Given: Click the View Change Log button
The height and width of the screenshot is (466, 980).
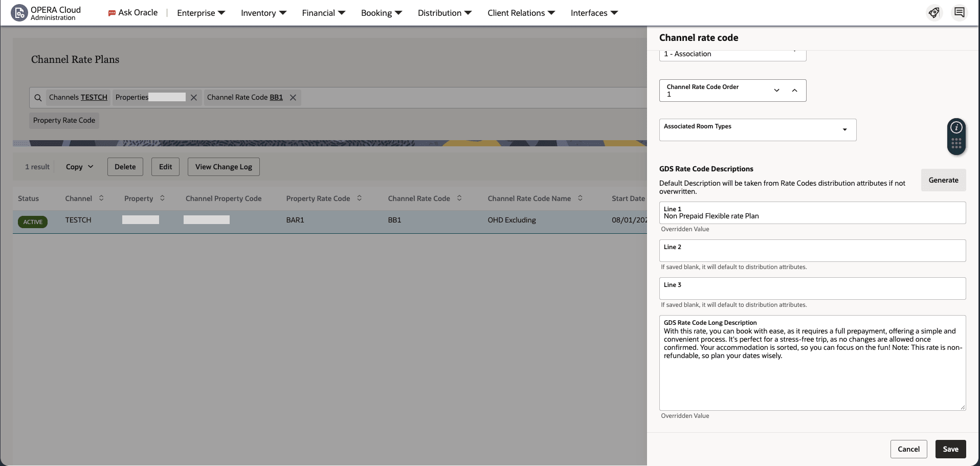Looking at the screenshot, I should tap(224, 167).
